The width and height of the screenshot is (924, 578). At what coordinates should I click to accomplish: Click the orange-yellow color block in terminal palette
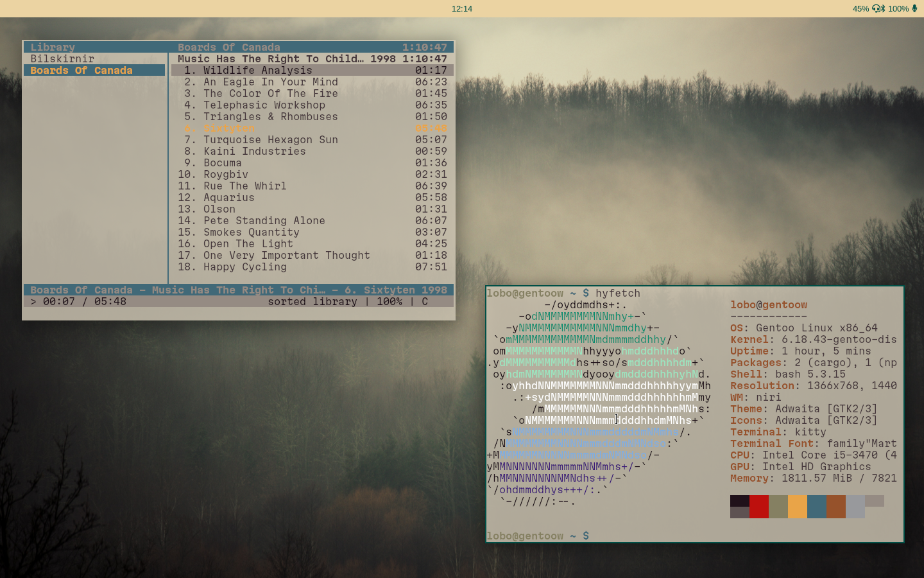tap(798, 507)
